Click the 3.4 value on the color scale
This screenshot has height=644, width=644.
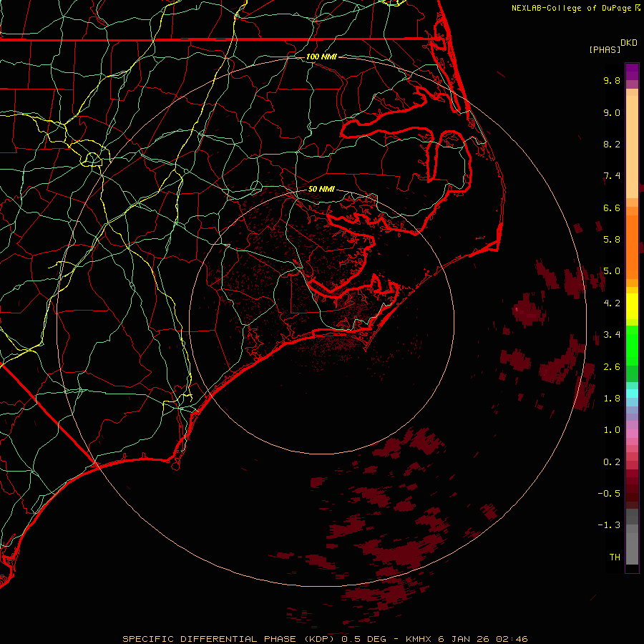(612, 335)
